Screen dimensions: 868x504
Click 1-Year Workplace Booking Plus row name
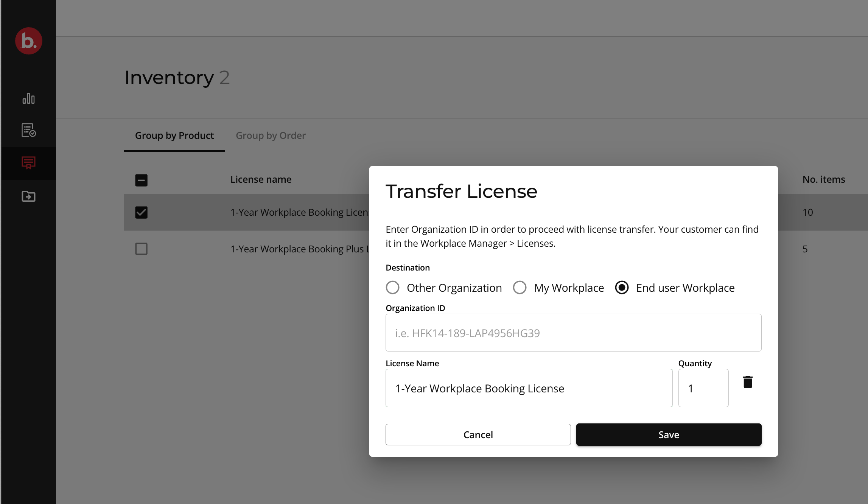(x=300, y=249)
